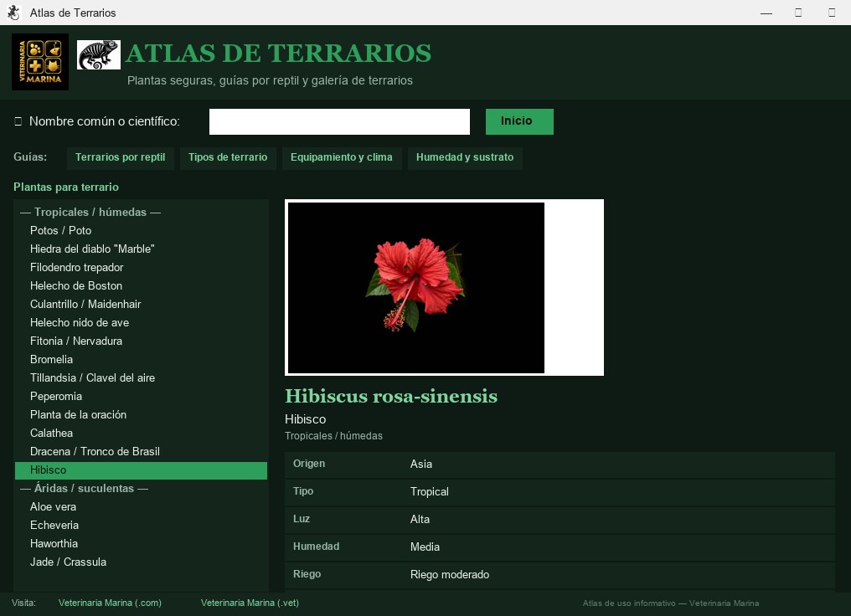This screenshot has width=851, height=616.
Task: Select Jade / Crassula
Action: 141,562
